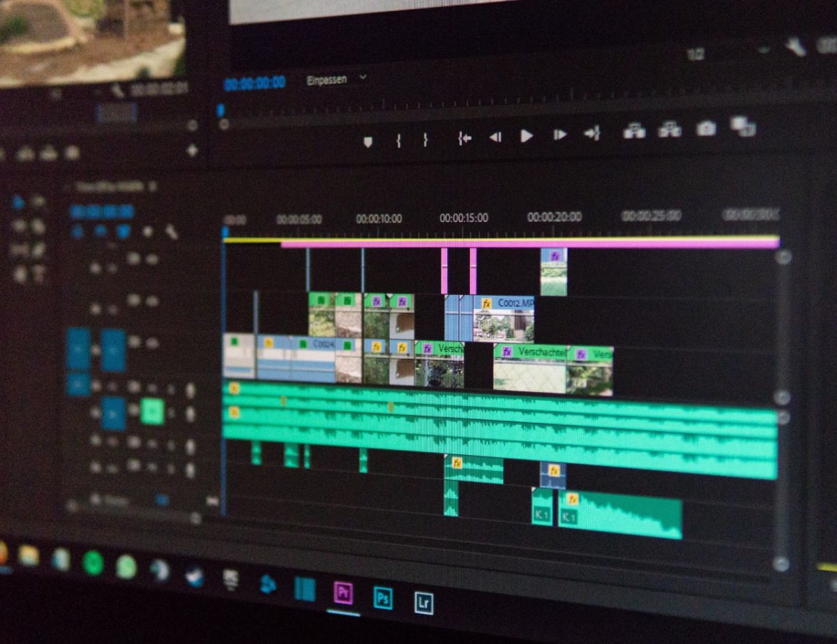
Task: Unmute the audio track with green Mute button
Action: coord(152,412)
